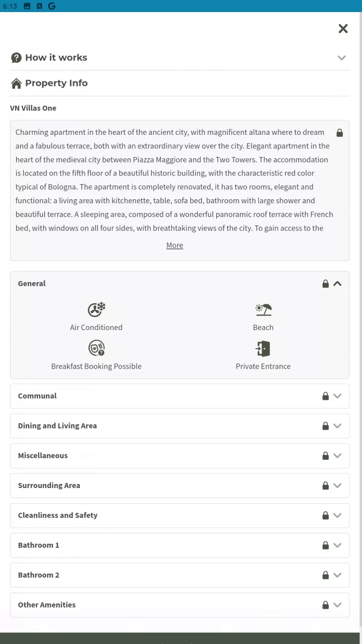Click the Miscellaneous section header

pyautogui.click(x=180, y=456)
